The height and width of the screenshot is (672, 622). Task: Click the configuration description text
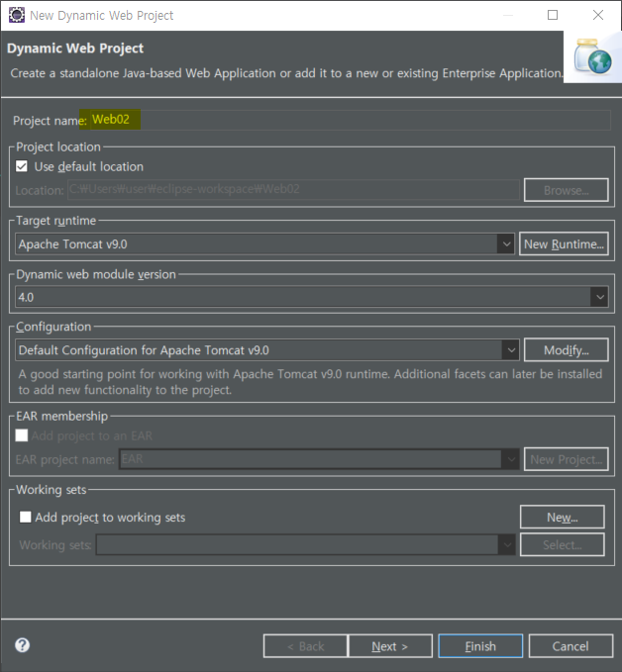tap(310, 382)
